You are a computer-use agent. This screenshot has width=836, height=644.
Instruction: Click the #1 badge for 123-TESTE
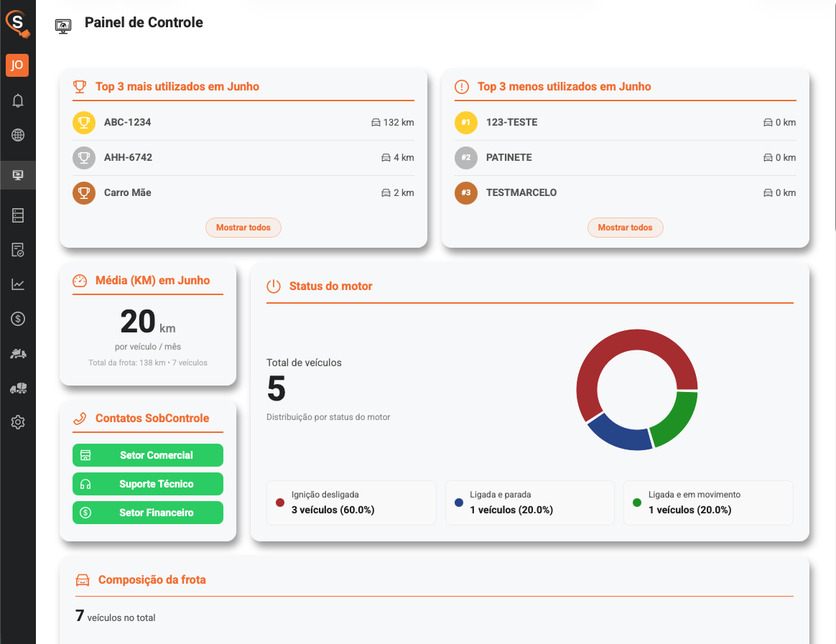(x=466, y=123)
